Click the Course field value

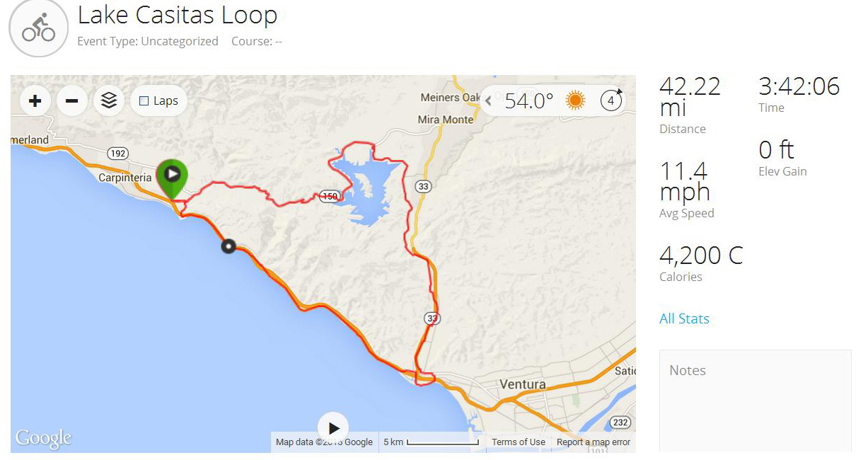coord(278,41)
